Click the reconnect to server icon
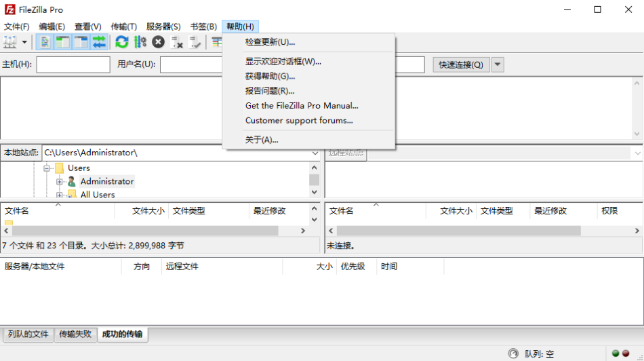The image size is (644, 361). 195,42
